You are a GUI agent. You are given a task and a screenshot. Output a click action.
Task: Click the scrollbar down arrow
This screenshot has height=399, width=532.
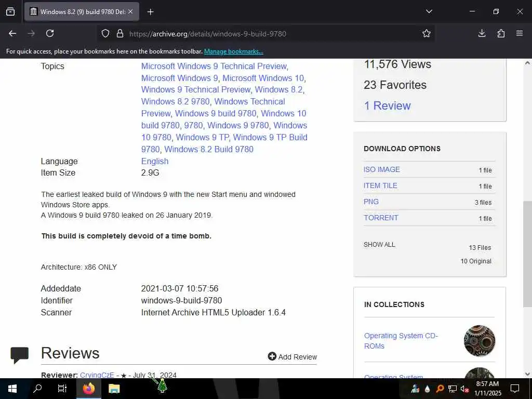click(527, 374)
